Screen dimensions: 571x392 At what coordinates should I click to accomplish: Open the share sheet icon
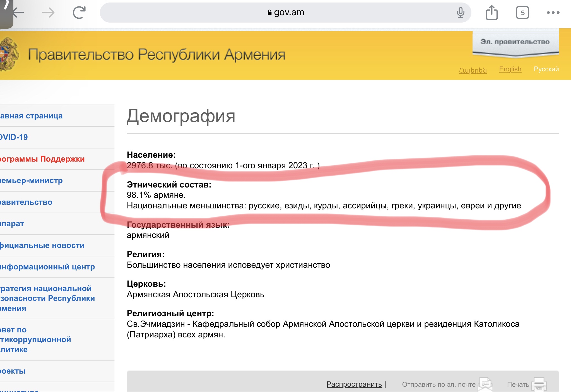click(x=492, y=13)
